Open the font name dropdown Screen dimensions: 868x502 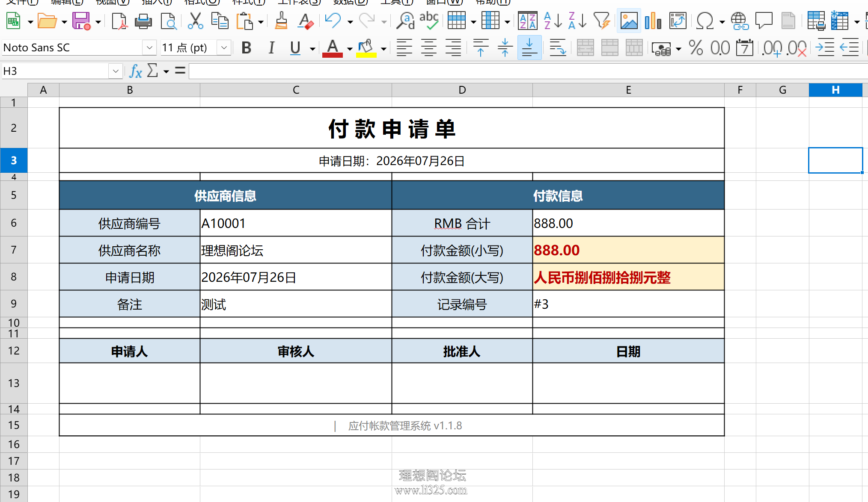point(149,47)
